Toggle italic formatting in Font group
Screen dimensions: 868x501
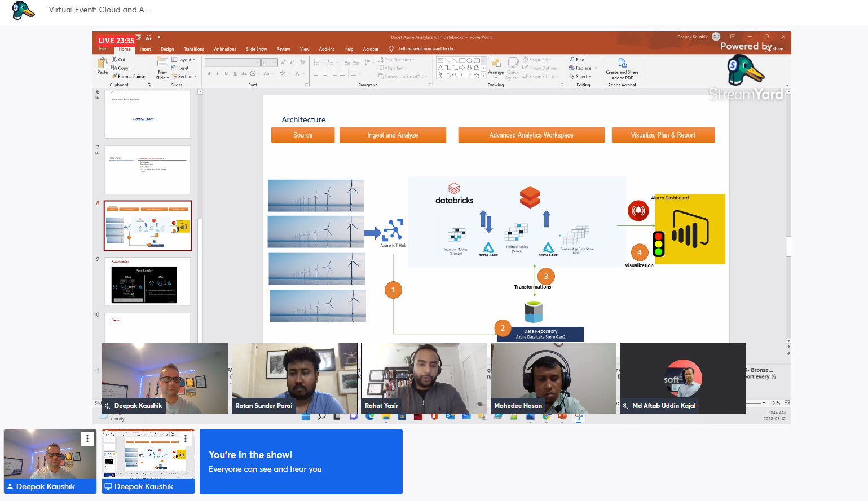click(x=218, y=73)
